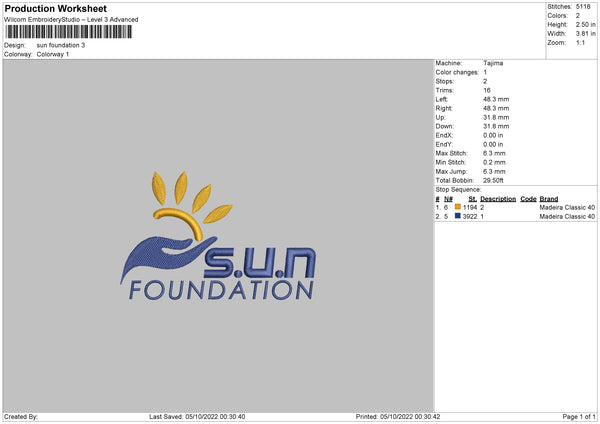
Task: Click the Left value 48.3 mm
Action: (496, 99)
